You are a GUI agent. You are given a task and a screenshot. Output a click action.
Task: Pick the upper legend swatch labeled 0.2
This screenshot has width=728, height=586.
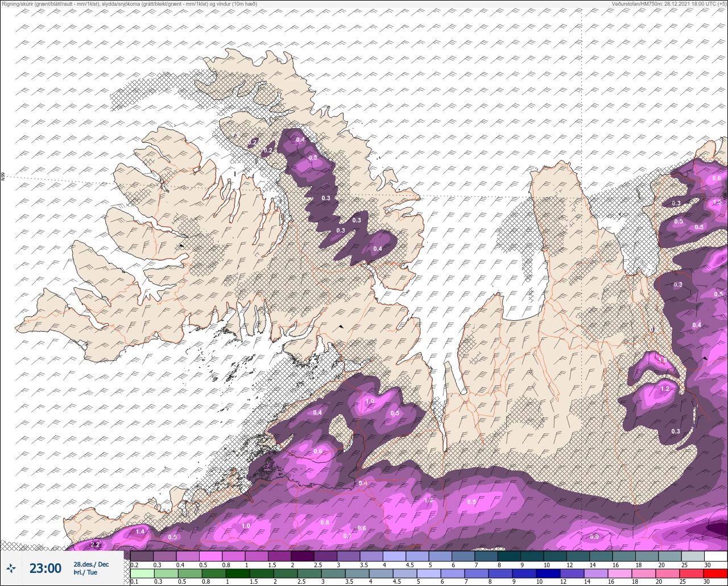point(142,556)
